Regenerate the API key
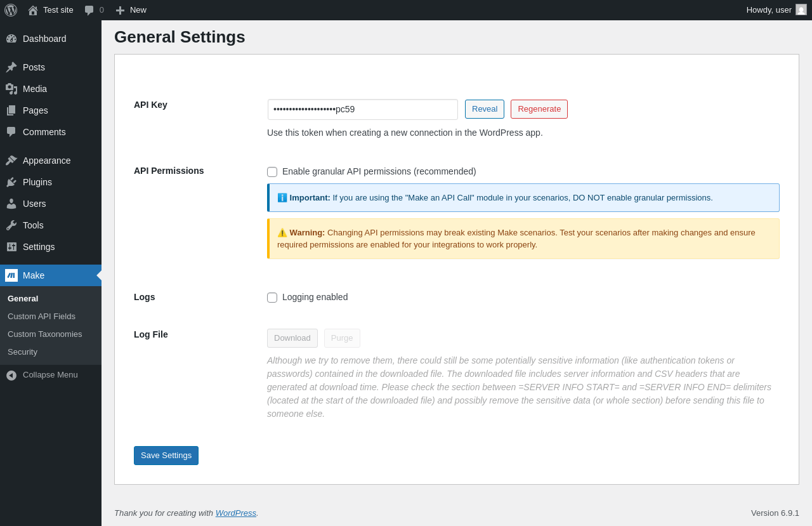The height and width of the screenshot is (526, 812). click(539, 109)
